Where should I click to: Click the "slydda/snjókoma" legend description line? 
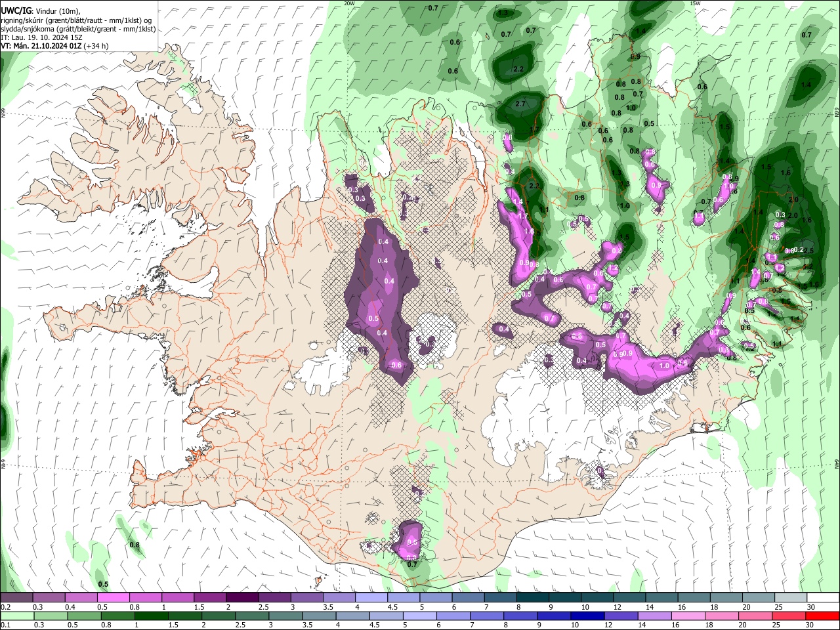pyautogui.click(x=79, y=29)
